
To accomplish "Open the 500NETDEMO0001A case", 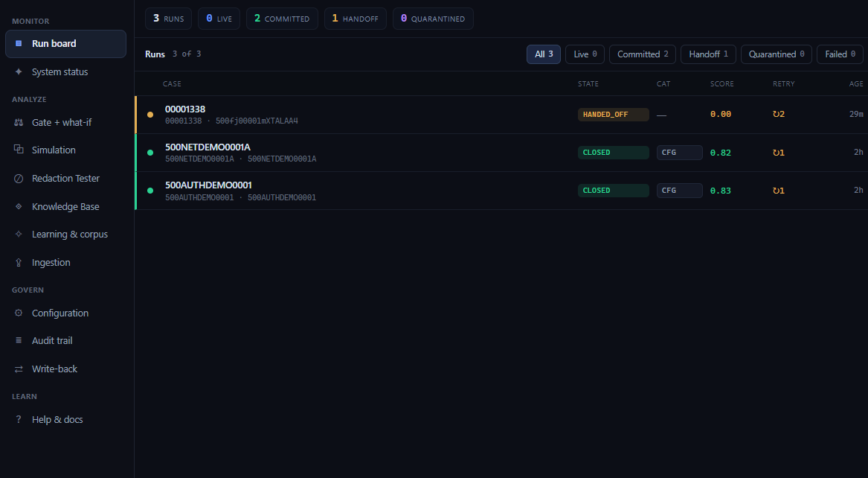I will [x=501, y=153].
